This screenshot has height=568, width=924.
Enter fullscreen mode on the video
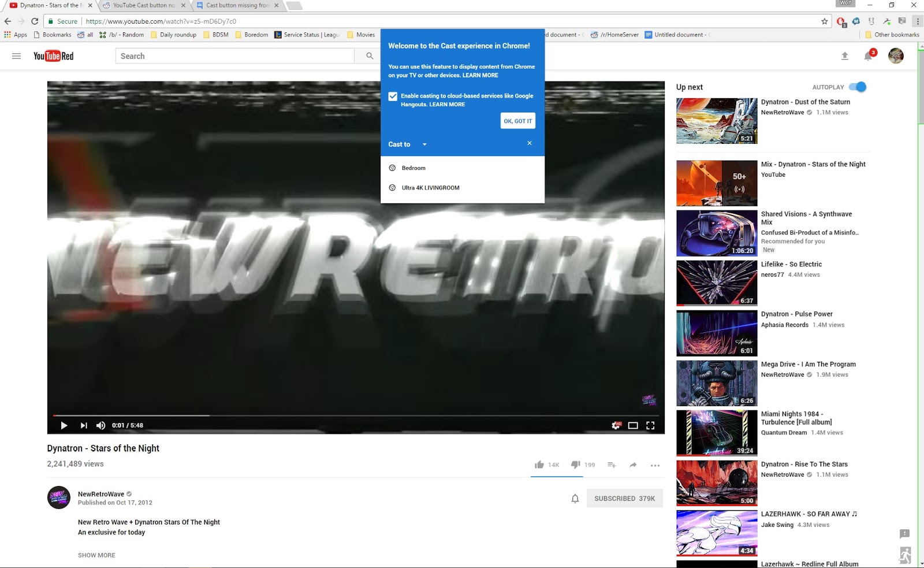(650, 425)
